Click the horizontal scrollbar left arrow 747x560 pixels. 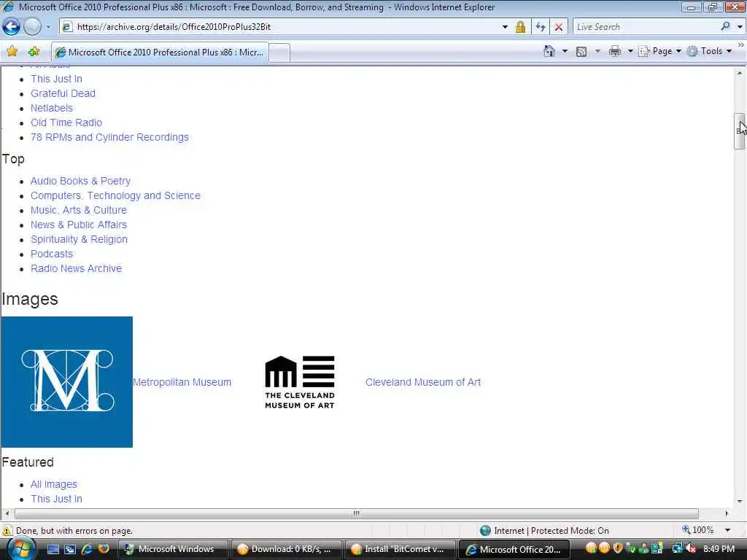point(7,513)
